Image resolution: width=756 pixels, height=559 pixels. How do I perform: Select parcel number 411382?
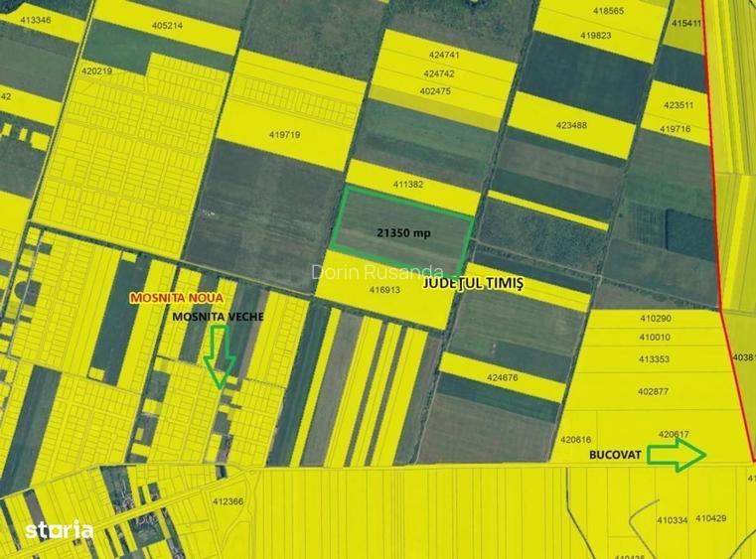point(408,184)
